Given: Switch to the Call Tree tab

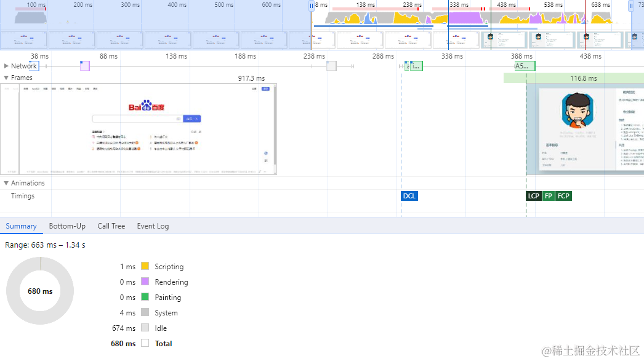Looking at the screenshot, I should point(111,226).
